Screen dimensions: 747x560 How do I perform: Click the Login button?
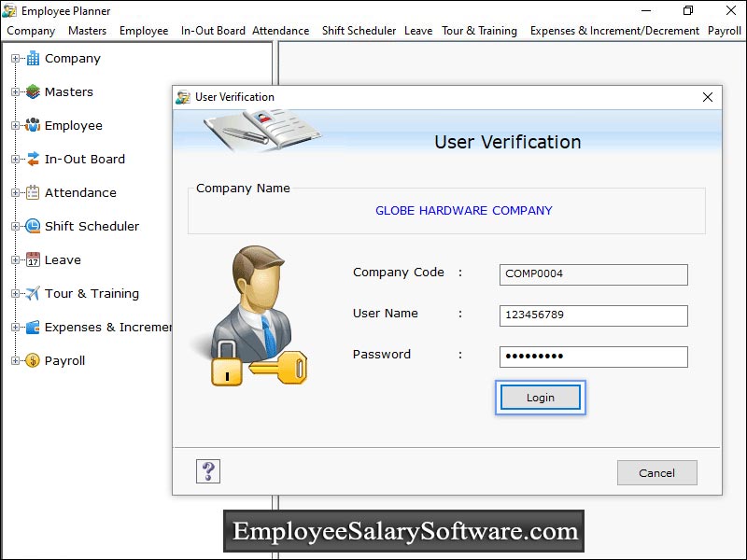[x=540, y=397]
